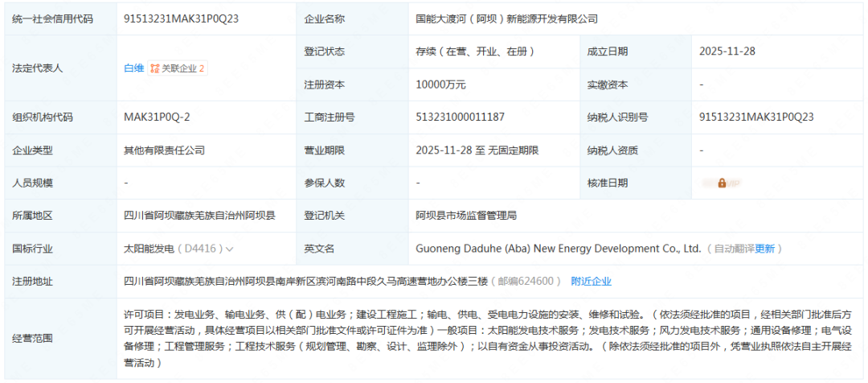This screenshot has width=868, height=383.
Task: Click the lock icon beside 核准日期
Action: coord(723,183)
